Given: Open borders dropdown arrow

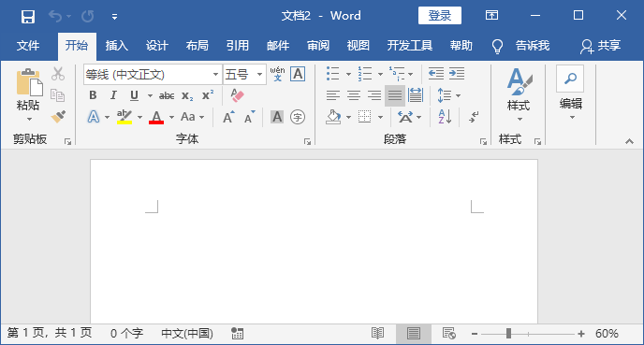Looking at the screenshot, I should coord(380,117).
